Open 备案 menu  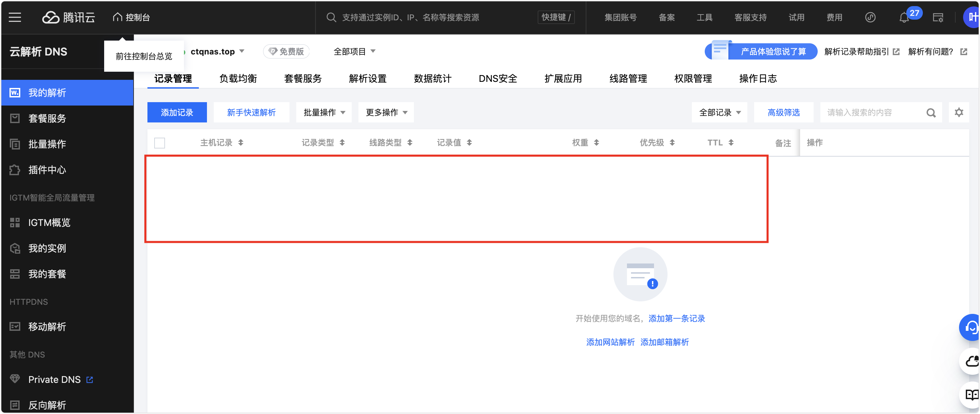(x=667, y=18)
